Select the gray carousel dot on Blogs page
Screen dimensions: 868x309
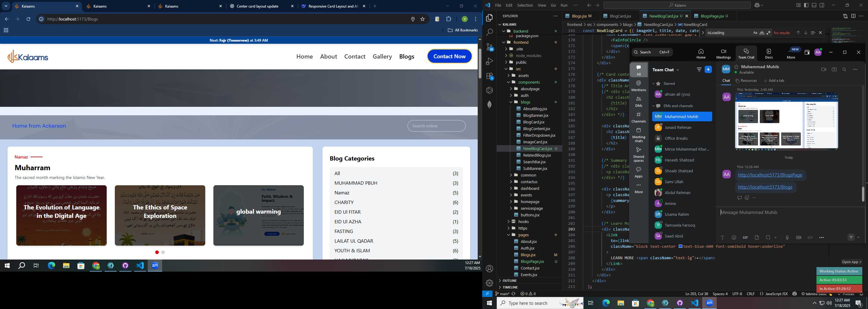pyautogui.click(x=163, y=252)
